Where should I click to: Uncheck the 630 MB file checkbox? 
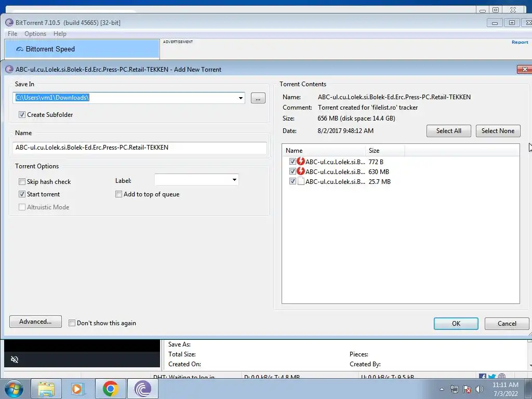click(x=292, y=171)
